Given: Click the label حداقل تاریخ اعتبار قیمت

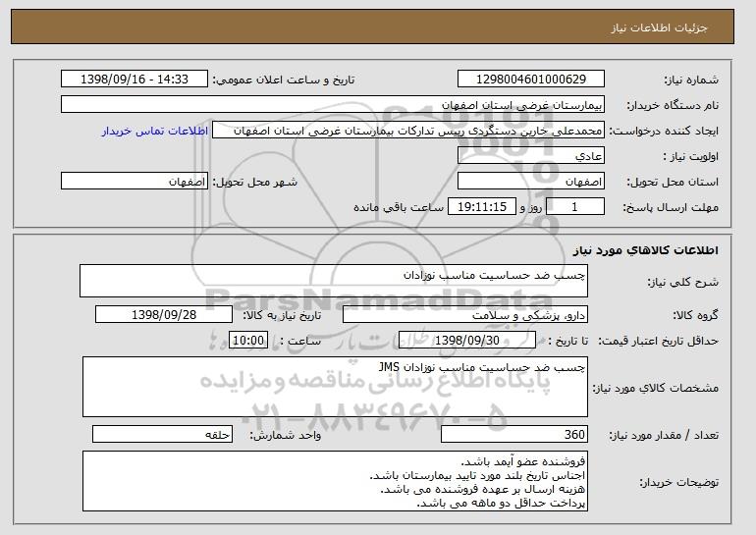Looking at the screenshot, I should pyautogui.click(x=659, y=341).
